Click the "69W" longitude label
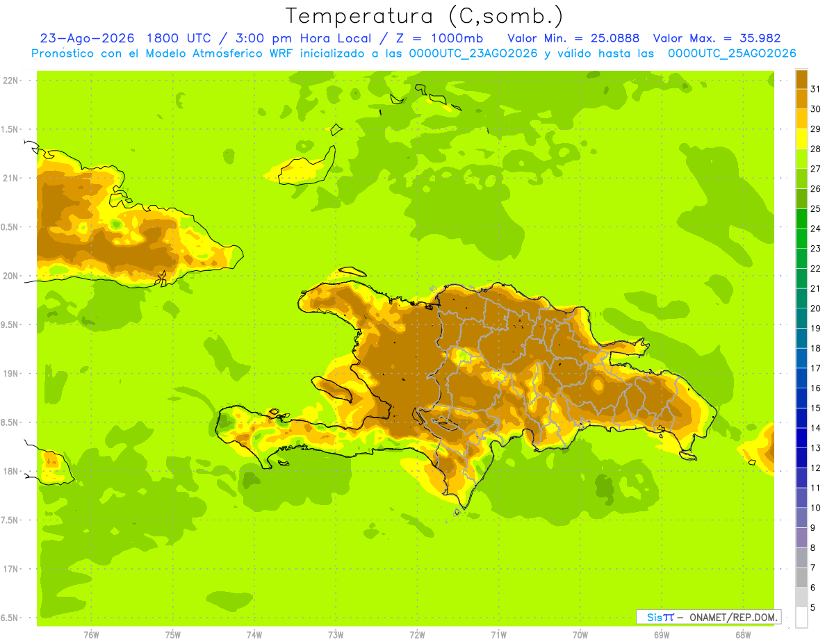Viewport: 834px width, 644px height. pos(662,635)
